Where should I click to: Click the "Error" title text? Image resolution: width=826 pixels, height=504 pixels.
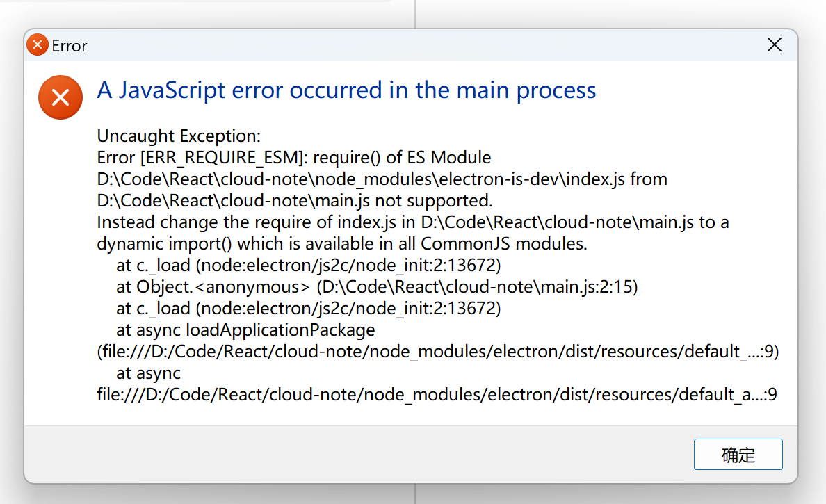coord(69,46)
